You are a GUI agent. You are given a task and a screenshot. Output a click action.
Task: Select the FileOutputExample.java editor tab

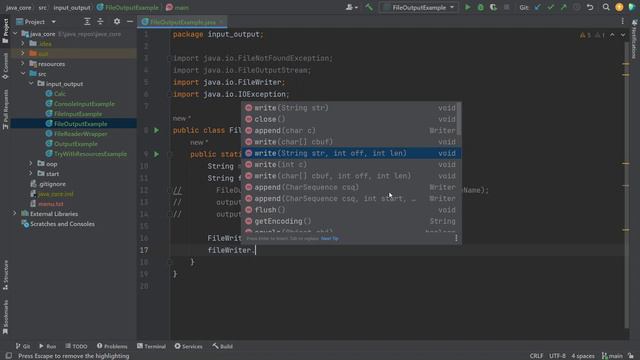182,22
